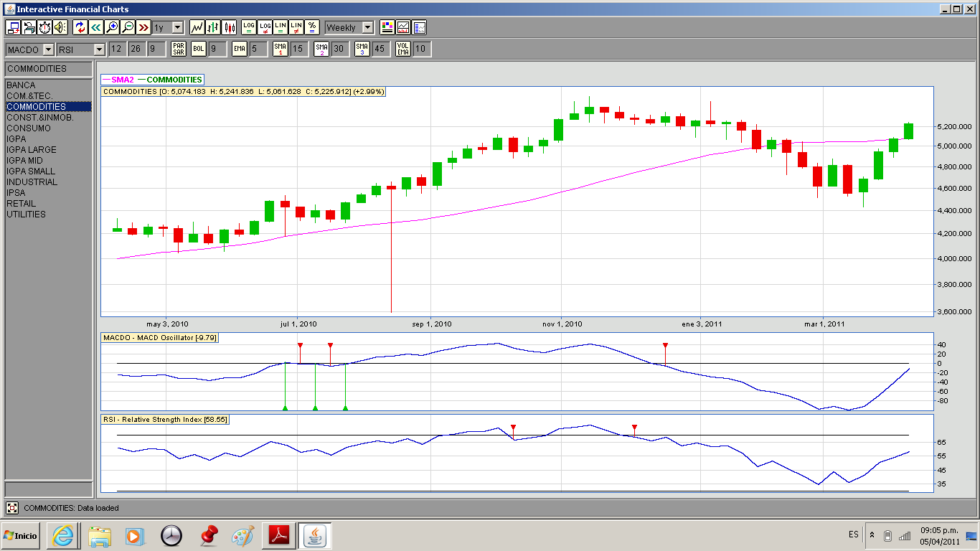980x551 pixels.
Task: Click the stopwatch timer icon
Action: pos(44,27)
